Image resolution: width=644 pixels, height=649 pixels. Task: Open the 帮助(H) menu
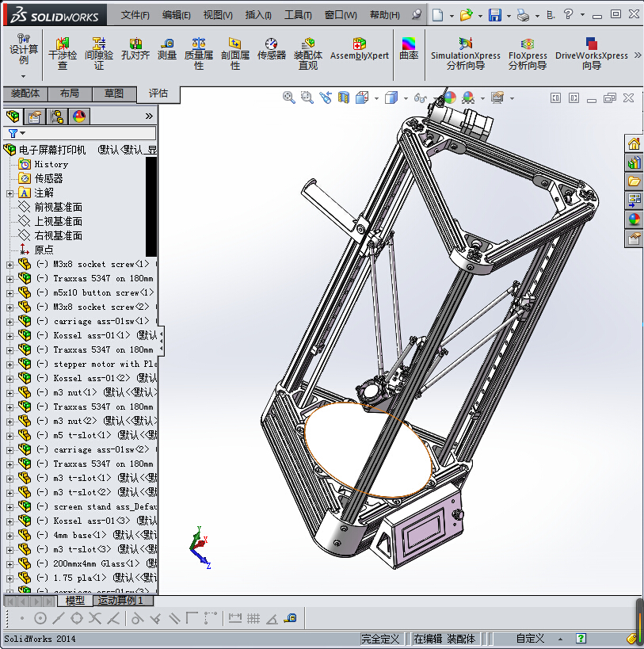click(385, 15)
